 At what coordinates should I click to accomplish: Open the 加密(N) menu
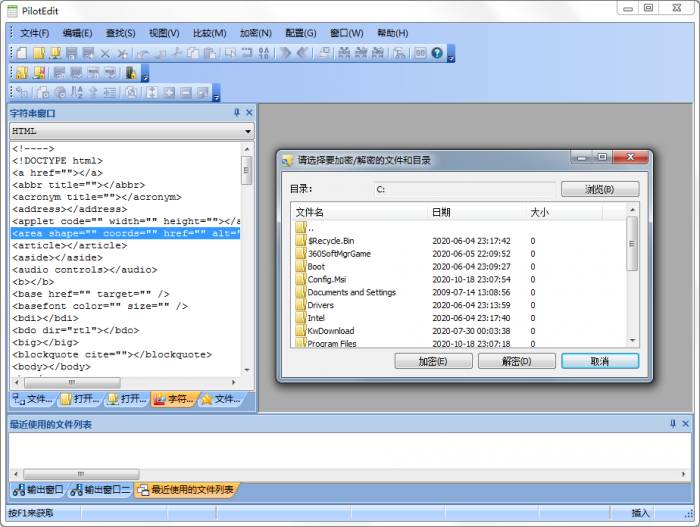(x=255, y=33)
